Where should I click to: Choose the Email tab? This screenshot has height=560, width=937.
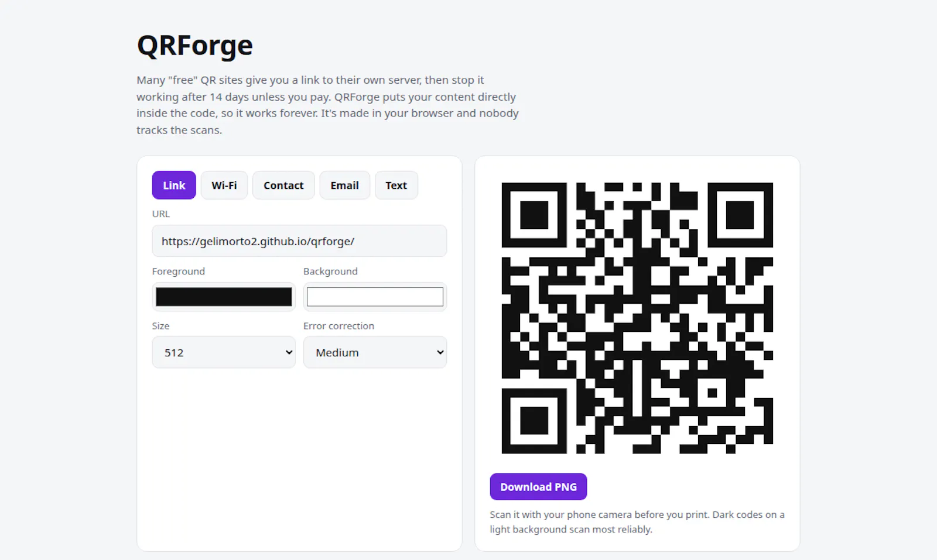[344, 185]
